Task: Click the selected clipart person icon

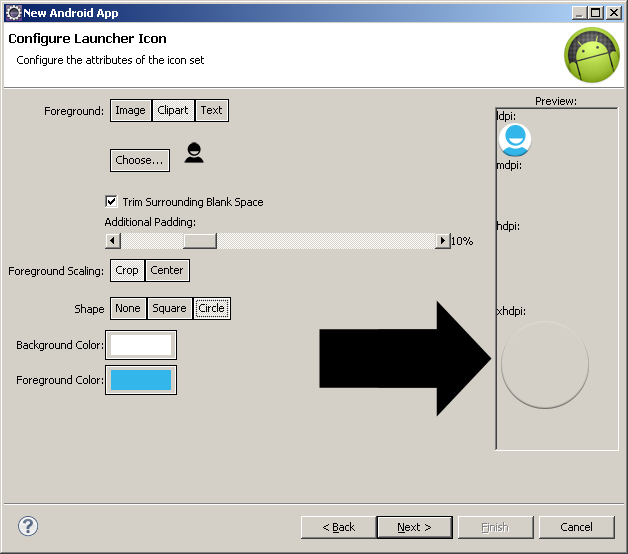Action: tap(194, 153)
